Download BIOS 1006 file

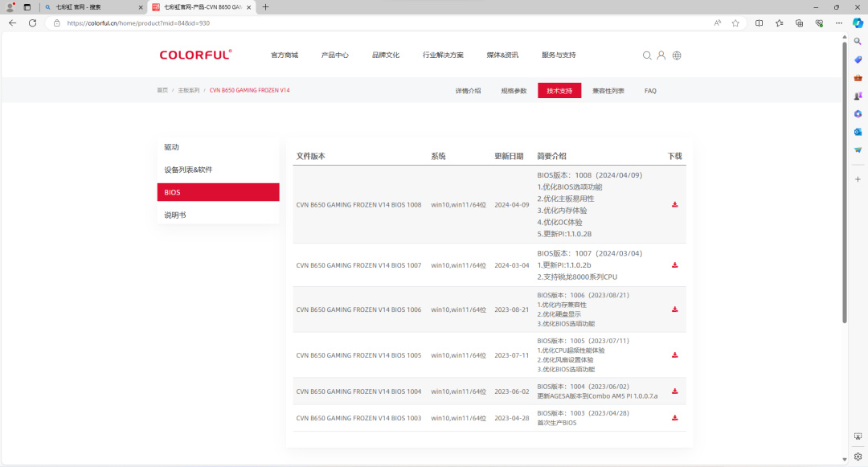(x=675, y=309)
